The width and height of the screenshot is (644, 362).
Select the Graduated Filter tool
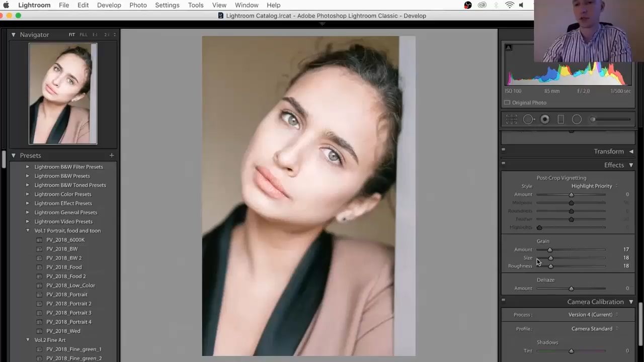(560, 119)
